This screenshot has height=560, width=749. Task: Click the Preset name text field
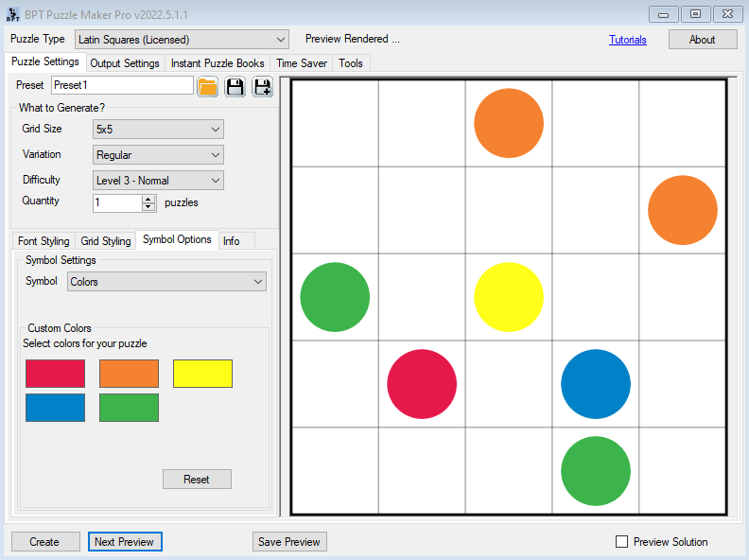(122, 85)
